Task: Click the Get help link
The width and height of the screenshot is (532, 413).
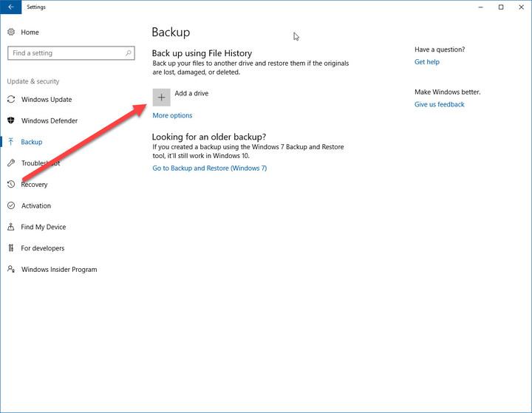Action: (x=427, y=62)
